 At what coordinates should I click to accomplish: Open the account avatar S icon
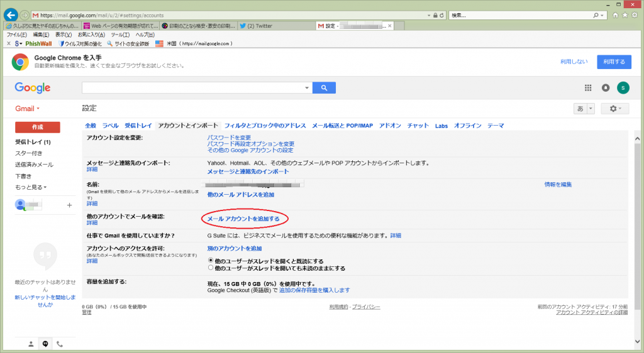[x=623, y=88]
